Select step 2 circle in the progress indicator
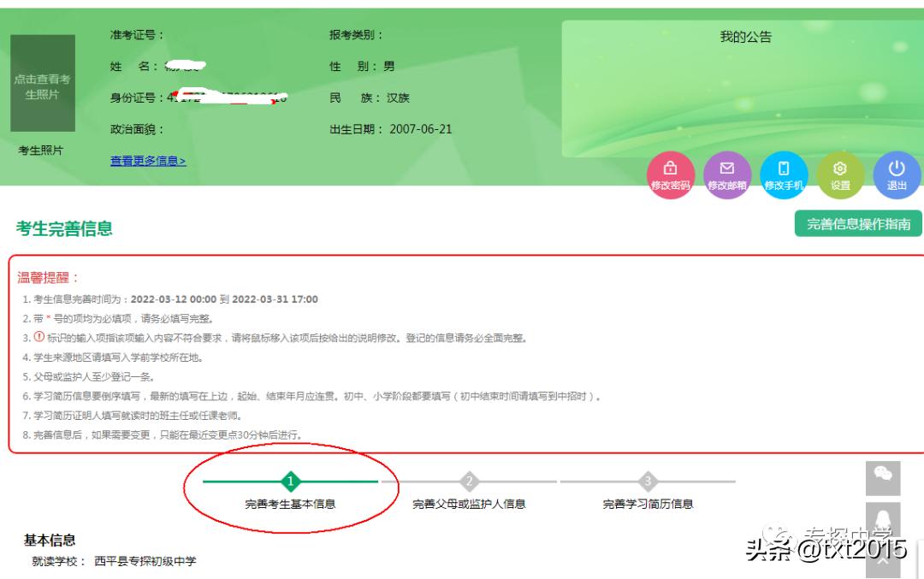Image resolution: width=924 pixels, height=579 pixels. pos(471,482)
